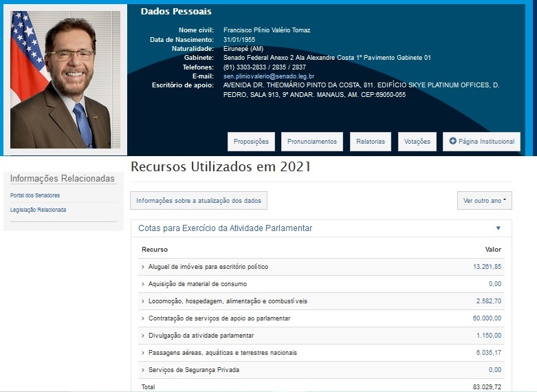Expand Contratação de serviços de apoio row
This screenshot has height=392, width=537.
pos(219,318)
